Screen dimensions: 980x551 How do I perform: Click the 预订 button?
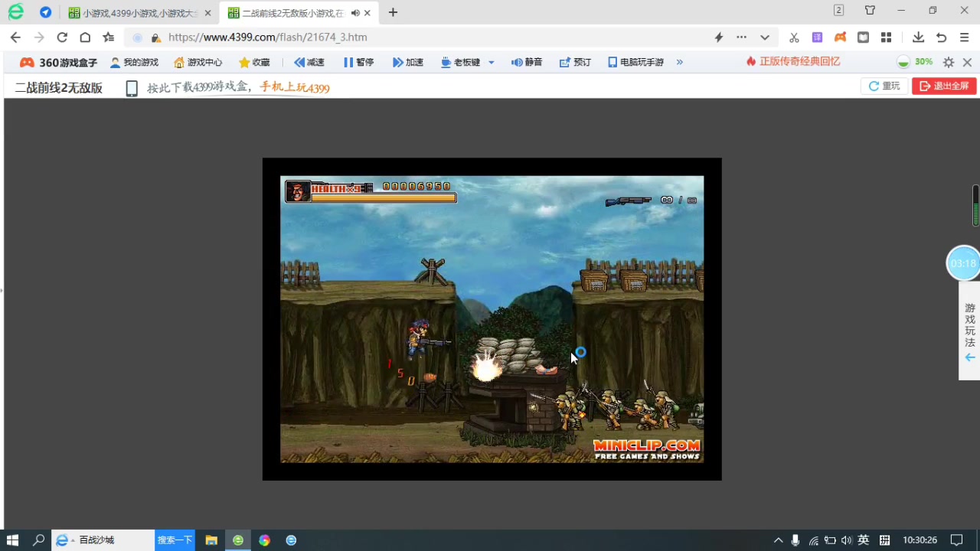[575, 63]
